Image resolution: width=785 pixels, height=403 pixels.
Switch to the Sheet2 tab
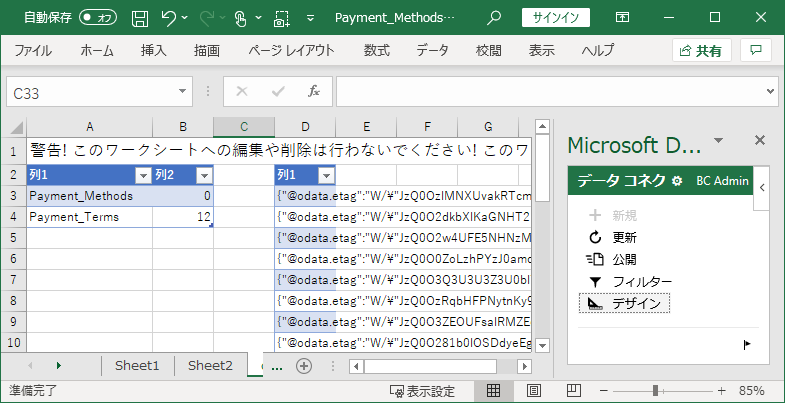[210, 365]
